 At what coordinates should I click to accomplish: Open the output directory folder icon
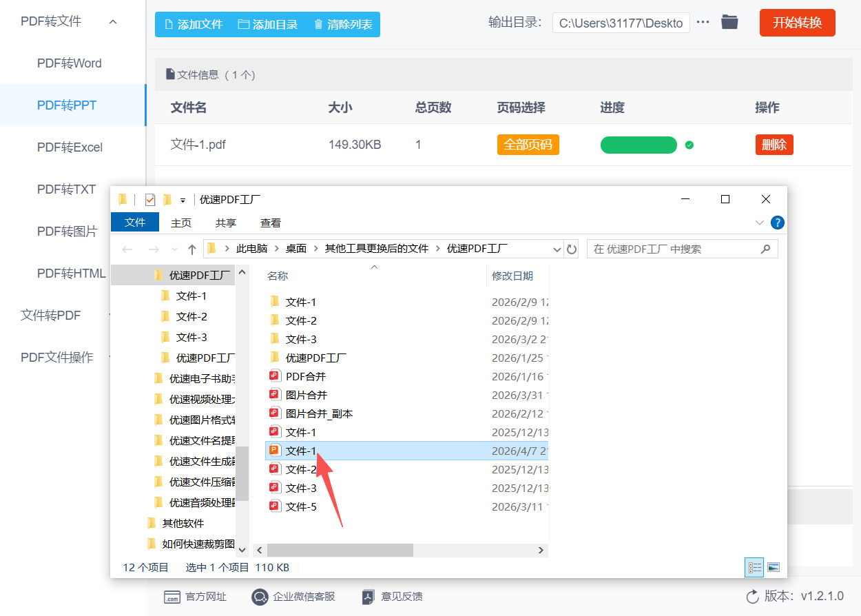tap(729, 23)
